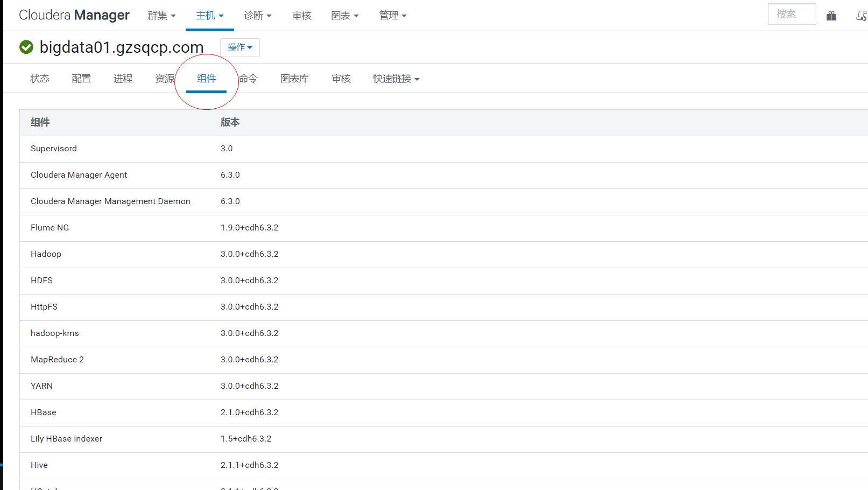Select the hadoop-kms row name
The height and width of the screenshot is (490, 868).
[55, 333]
